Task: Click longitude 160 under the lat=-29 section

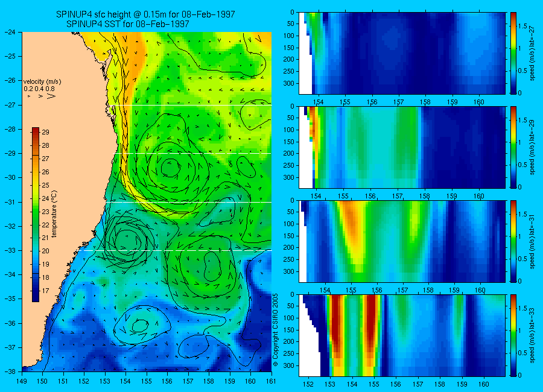Action: point(479,197)
